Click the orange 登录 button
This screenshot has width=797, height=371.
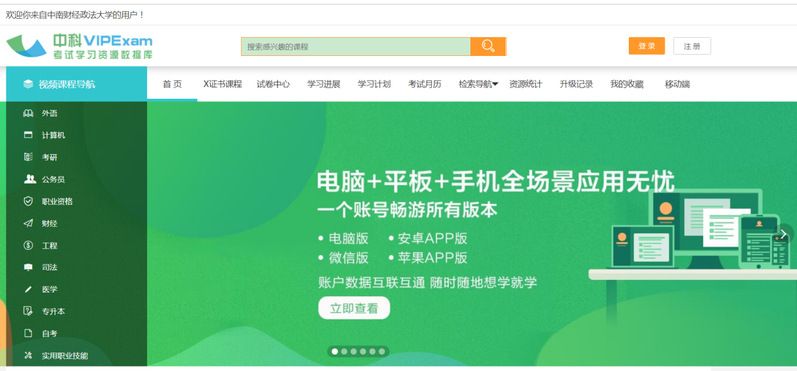pos(647,46)
